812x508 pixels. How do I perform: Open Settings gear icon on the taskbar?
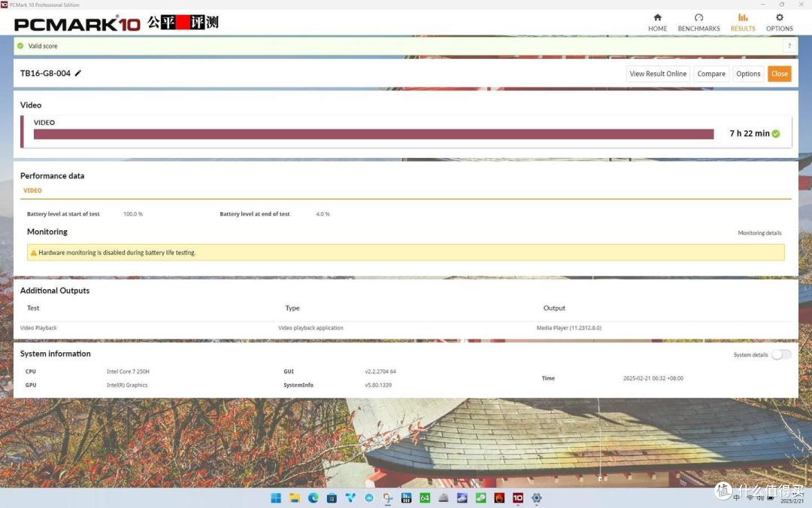[x=537, y=497]
